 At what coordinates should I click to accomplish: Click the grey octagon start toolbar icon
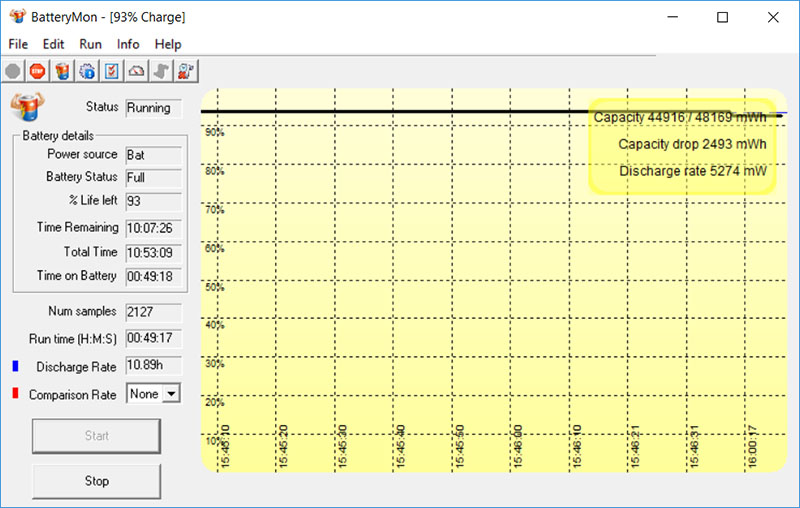pyautogui.click(x=13, y=71)
